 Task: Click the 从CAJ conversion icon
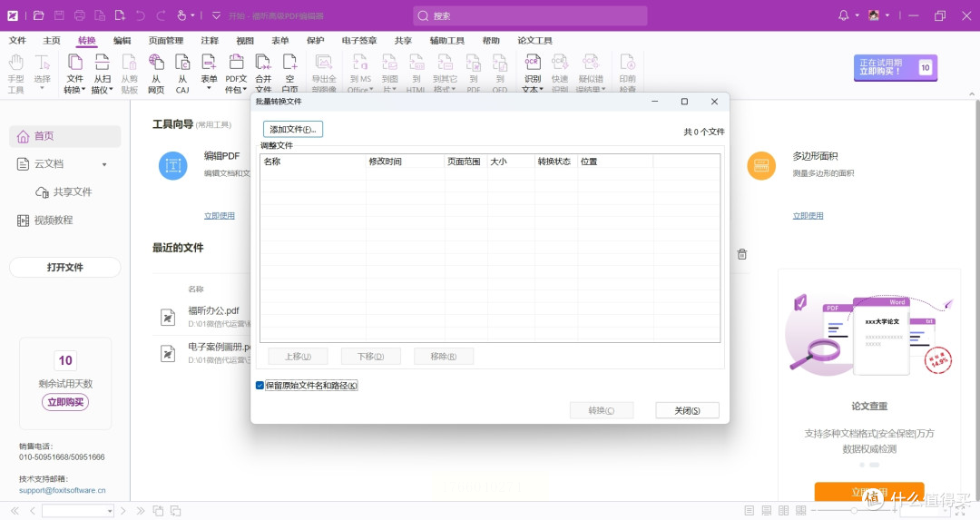coord(182,73)
